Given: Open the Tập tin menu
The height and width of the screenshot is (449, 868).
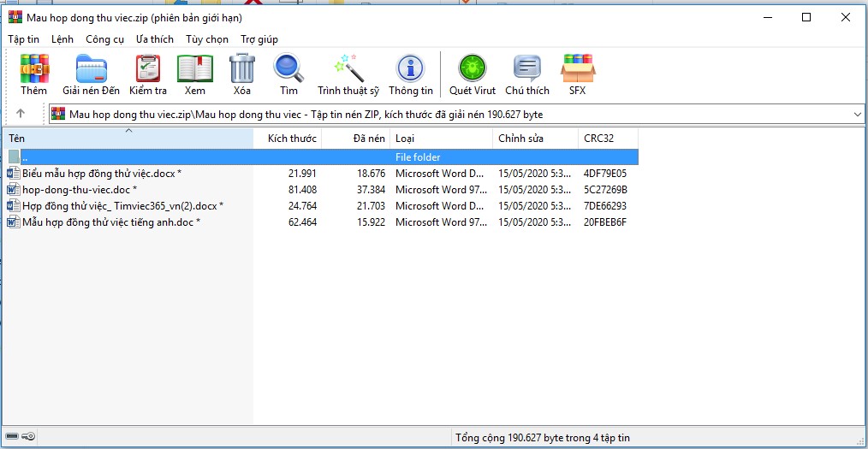Looking at the screenshot, I should (23, 39).
